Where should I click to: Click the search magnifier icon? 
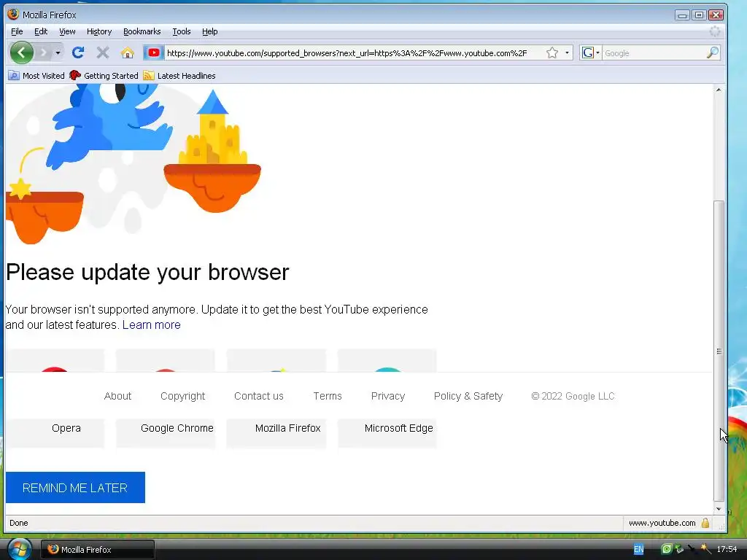click(x=712, y=52)
